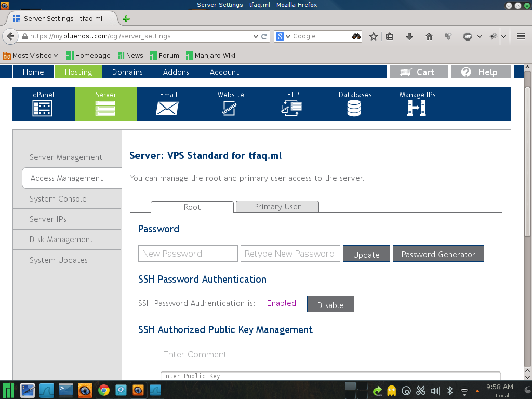Viewport: 532px width, 399px height.
Task: Open the shopping Cart
Action: (418, 72)
